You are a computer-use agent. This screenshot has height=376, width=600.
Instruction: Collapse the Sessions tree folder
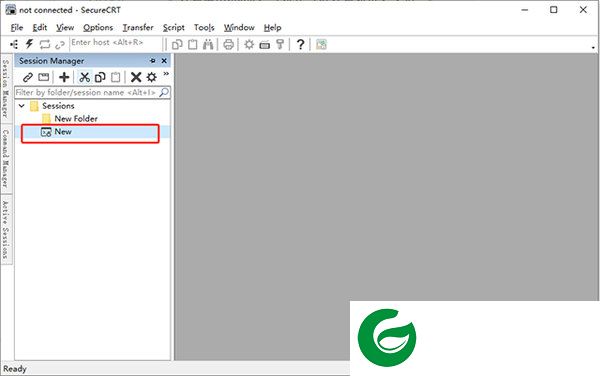(x=22, y=106)
